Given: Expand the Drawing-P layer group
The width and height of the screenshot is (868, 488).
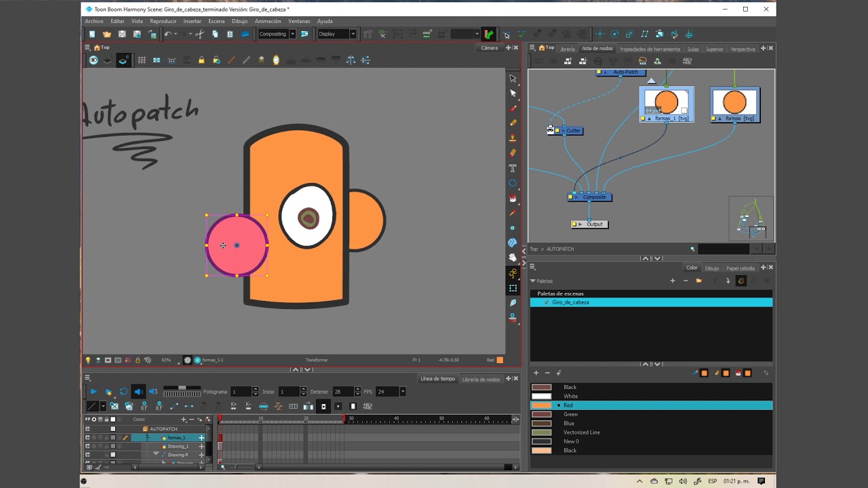Looking at the screenshot, I should click(156, 455).
